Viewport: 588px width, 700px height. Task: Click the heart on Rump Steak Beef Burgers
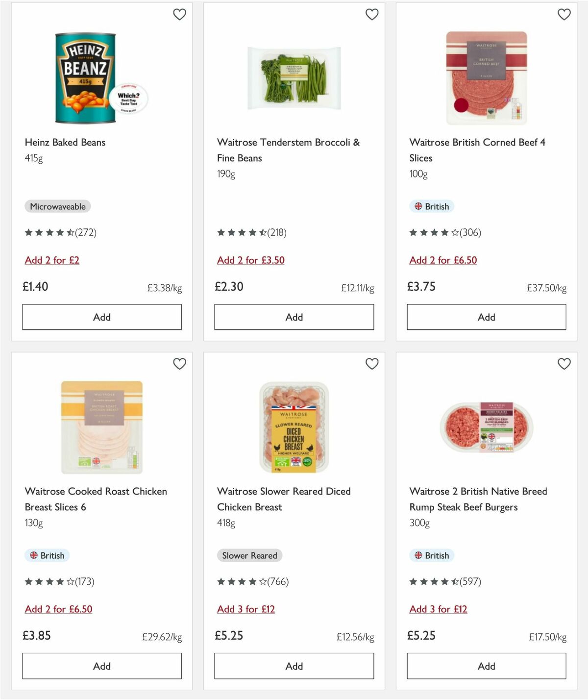pyautogui.click(x=564, y=364)
